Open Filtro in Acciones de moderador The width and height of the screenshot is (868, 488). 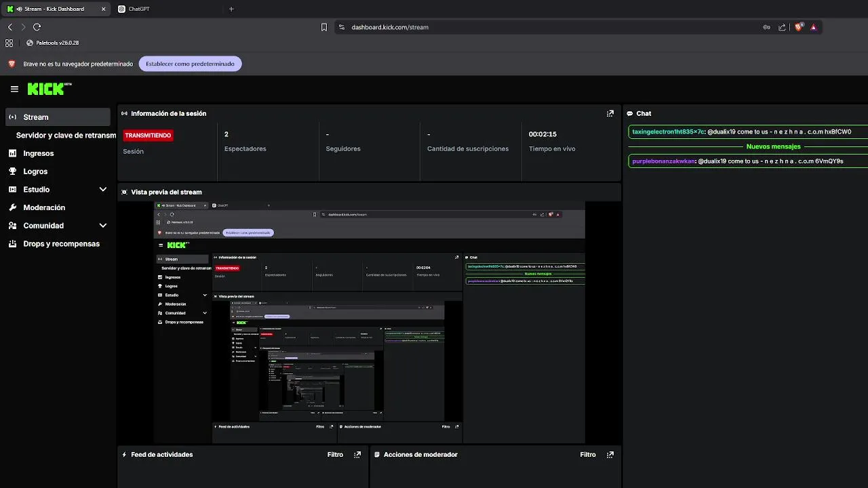[x=588, y=455]
